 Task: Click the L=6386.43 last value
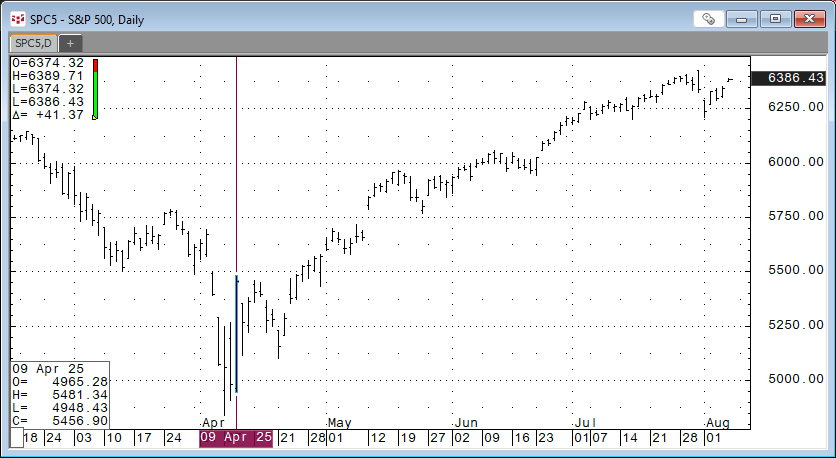click(x=48, y=102)
